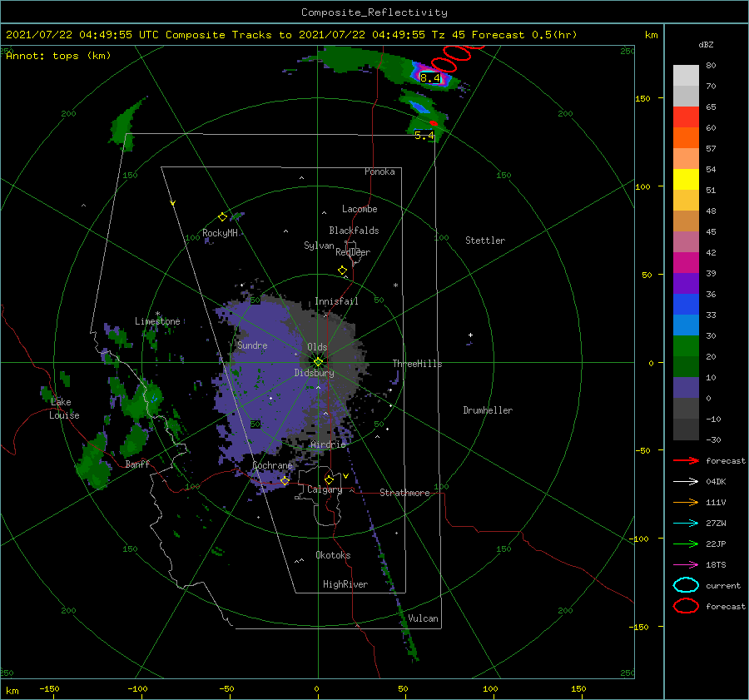The image size is (749, 700).
Task: Click the Sundre label
Action: [x=252, y=345]
